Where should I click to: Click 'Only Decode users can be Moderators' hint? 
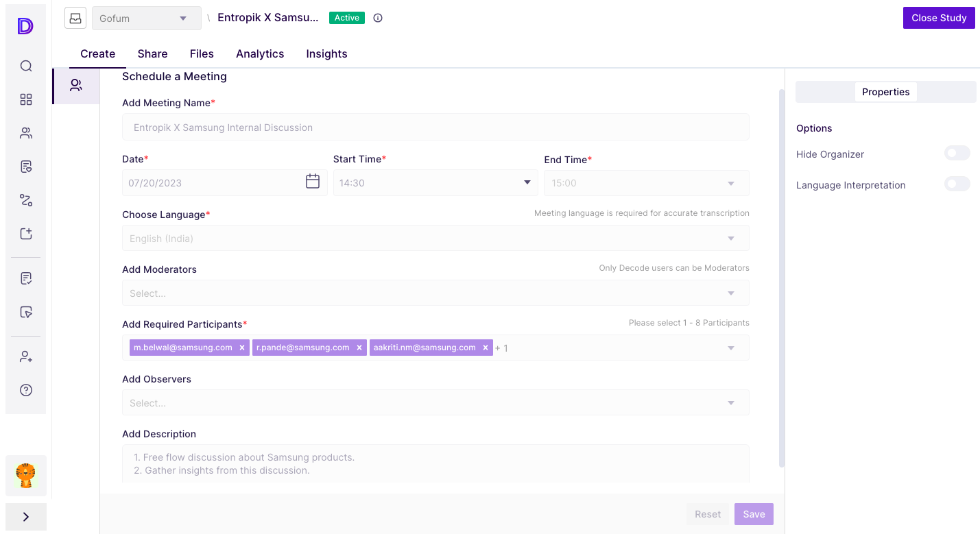click(x=674, y=268)
